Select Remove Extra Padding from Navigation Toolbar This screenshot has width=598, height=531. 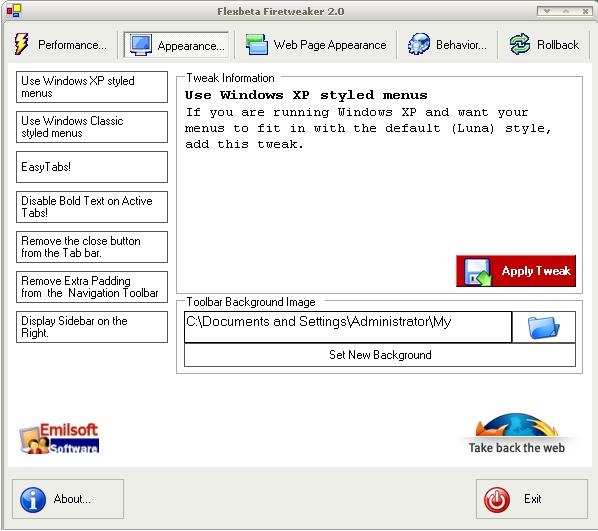(x=92, y=287)
